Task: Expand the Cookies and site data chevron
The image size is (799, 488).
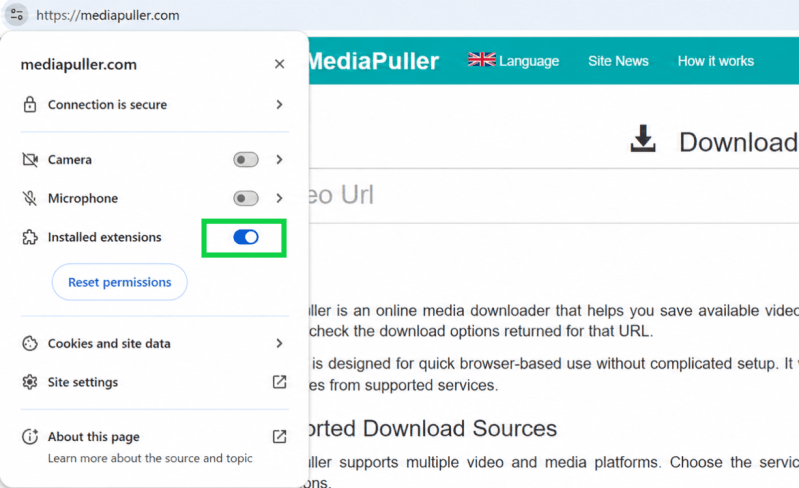Action: (x=279, y=343)
